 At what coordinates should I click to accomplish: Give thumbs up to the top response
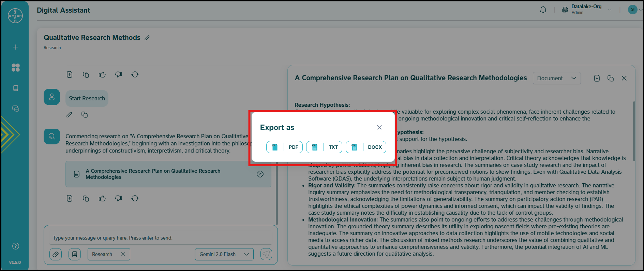tap(102, 74)
